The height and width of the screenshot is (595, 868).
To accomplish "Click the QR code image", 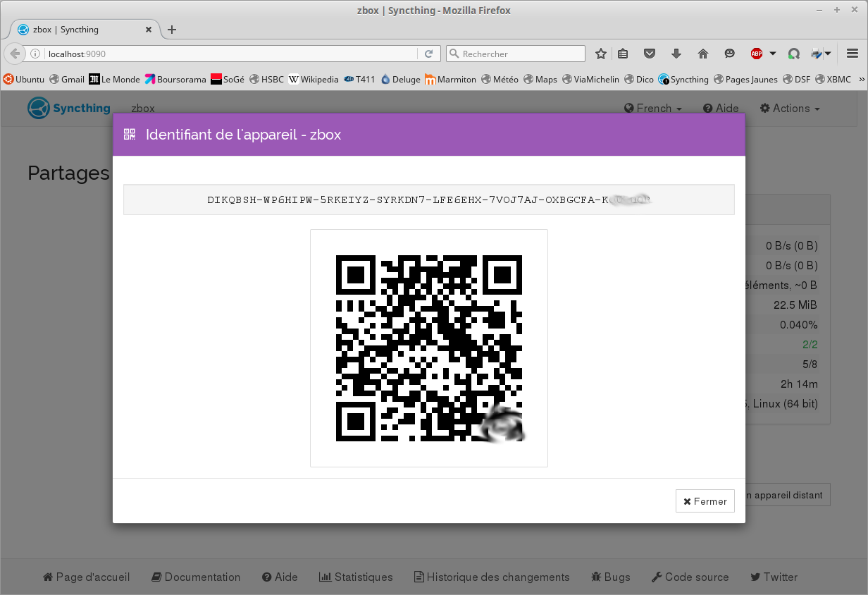I will coord(428,348).
